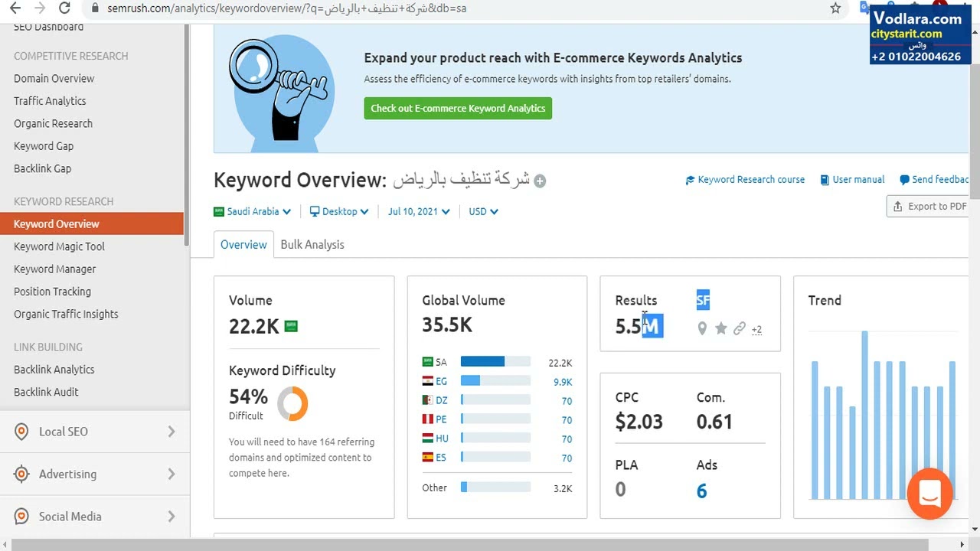Click the Social Media sidebar icon
This screenshot has width=980, height=551.
[x=21, y=517]
